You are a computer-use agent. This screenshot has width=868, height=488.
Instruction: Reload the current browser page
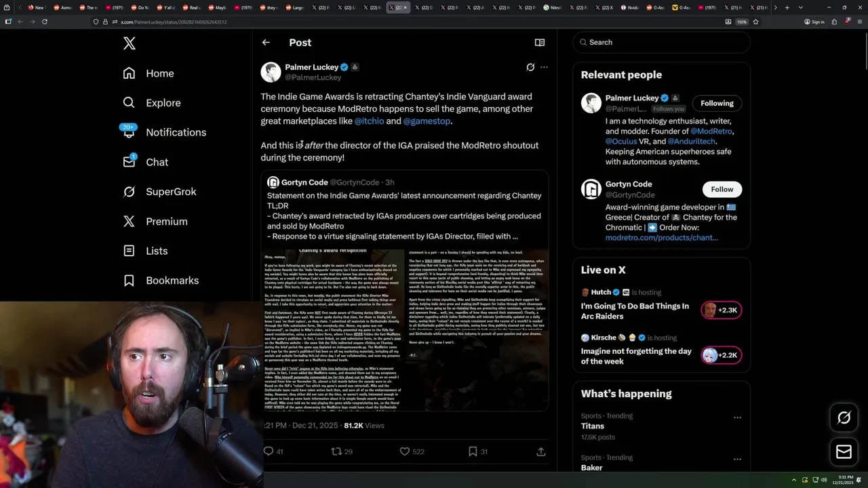tap(45, 22)
